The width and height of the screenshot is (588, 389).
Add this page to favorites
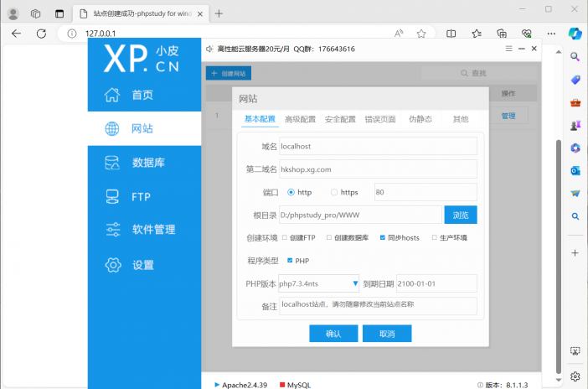tap(421, 34)
